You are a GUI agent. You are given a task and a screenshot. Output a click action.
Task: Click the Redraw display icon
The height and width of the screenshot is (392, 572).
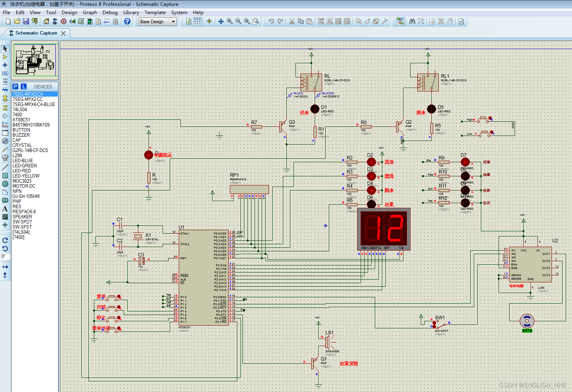(189, 21)
